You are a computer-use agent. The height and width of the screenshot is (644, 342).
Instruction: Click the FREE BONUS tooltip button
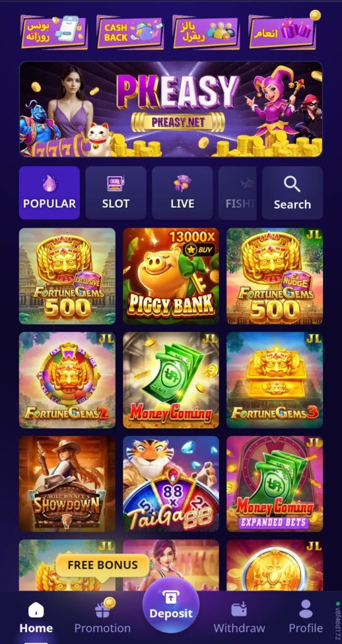102,565
